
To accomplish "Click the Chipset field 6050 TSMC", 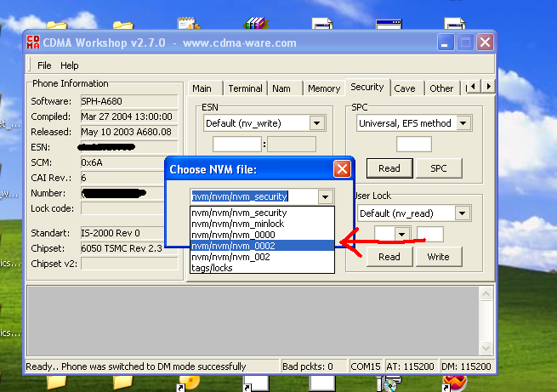I will 122,248.
